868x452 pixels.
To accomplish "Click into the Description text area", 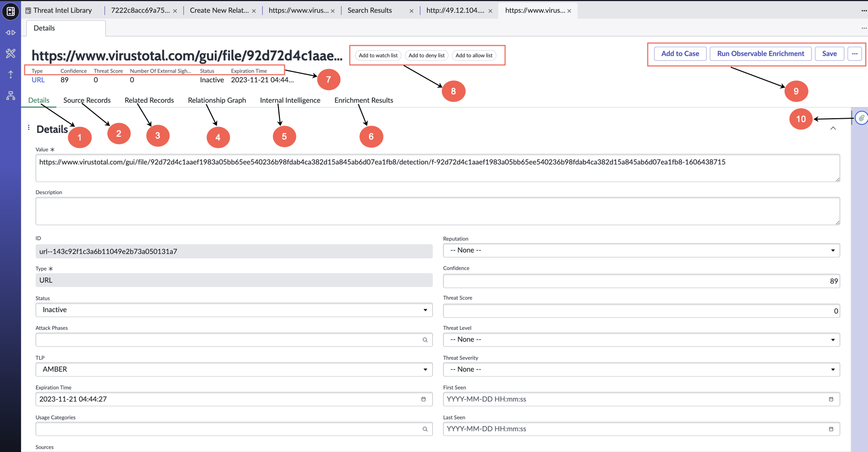I will tap(438, 211).
